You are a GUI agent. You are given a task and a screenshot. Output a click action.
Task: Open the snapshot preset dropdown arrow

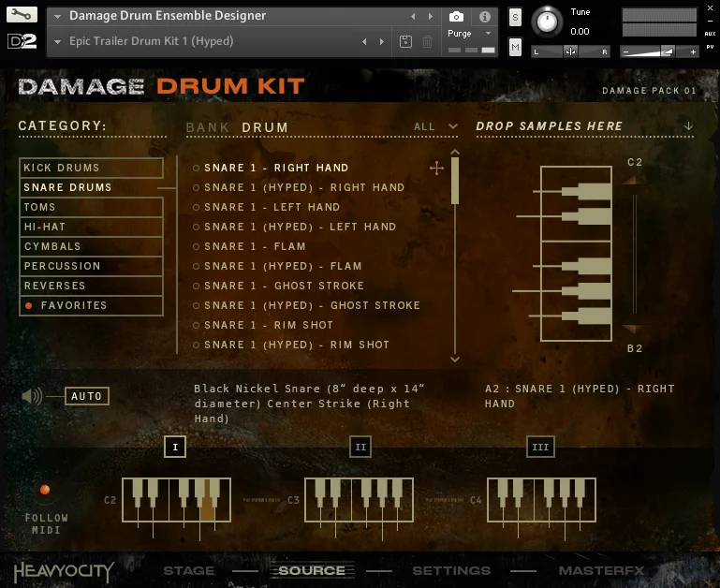57,42
